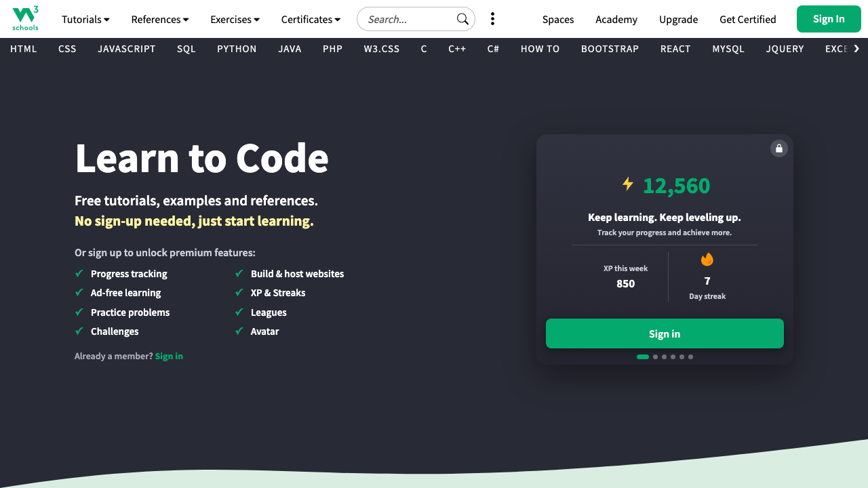Choose MYSQL topic

[x=728, y=49]
